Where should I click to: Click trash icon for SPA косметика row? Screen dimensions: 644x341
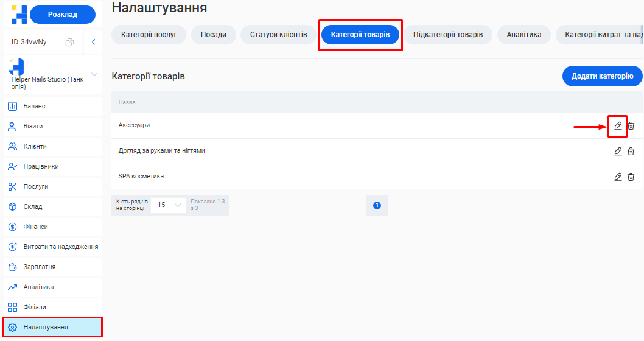click(x=631, y=177)
